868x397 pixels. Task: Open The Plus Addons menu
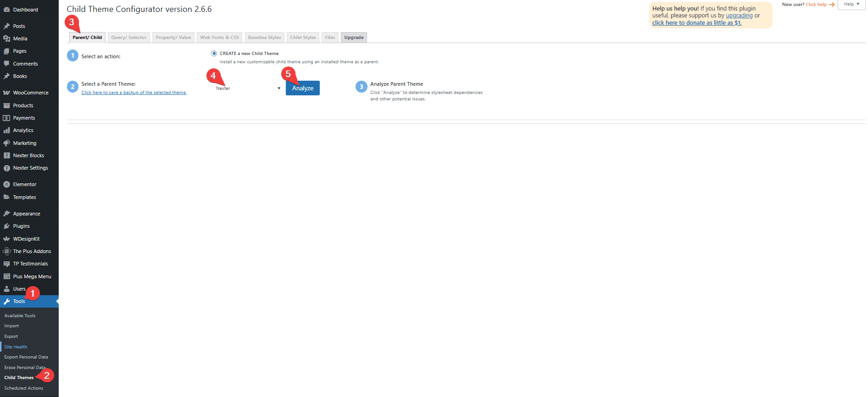point(29,251)
